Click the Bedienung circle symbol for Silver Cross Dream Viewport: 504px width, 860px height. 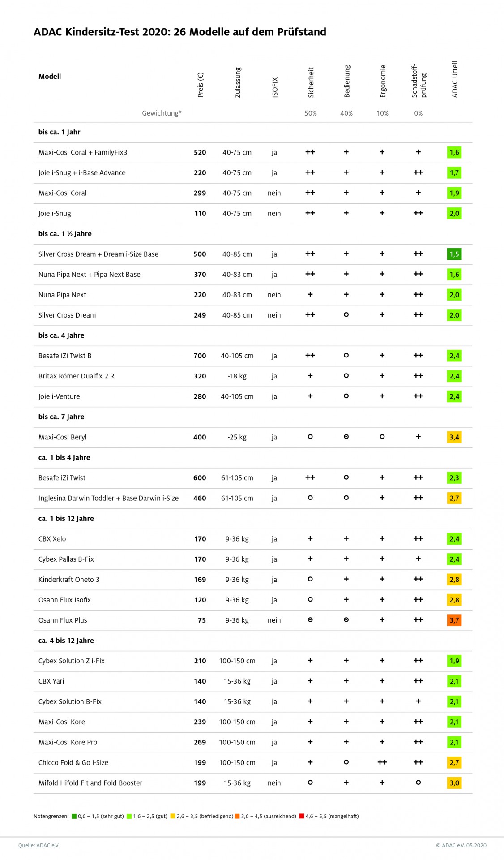tap(346, 315)
